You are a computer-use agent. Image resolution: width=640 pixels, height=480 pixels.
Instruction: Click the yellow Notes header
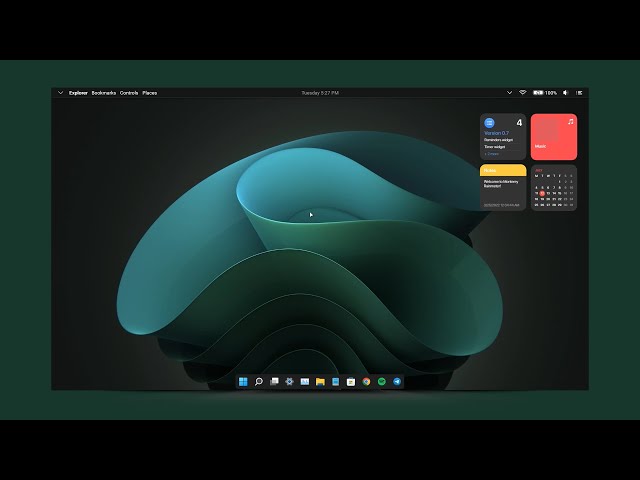(x=503, y=170)
